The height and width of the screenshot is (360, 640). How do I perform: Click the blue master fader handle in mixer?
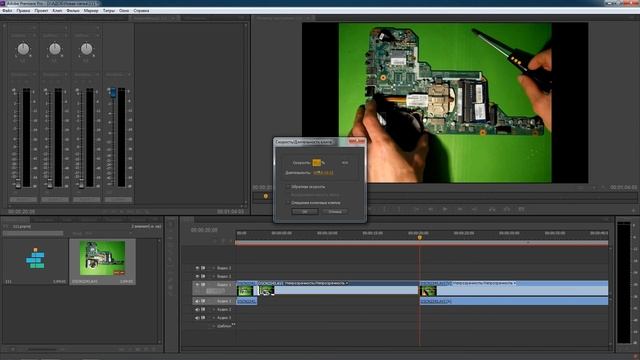coord(112,92)
